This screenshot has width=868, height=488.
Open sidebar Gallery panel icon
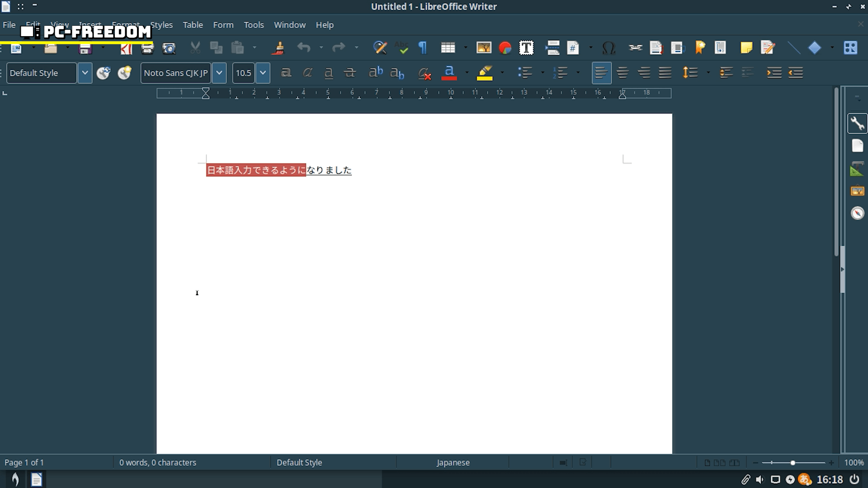click(857, 191)
